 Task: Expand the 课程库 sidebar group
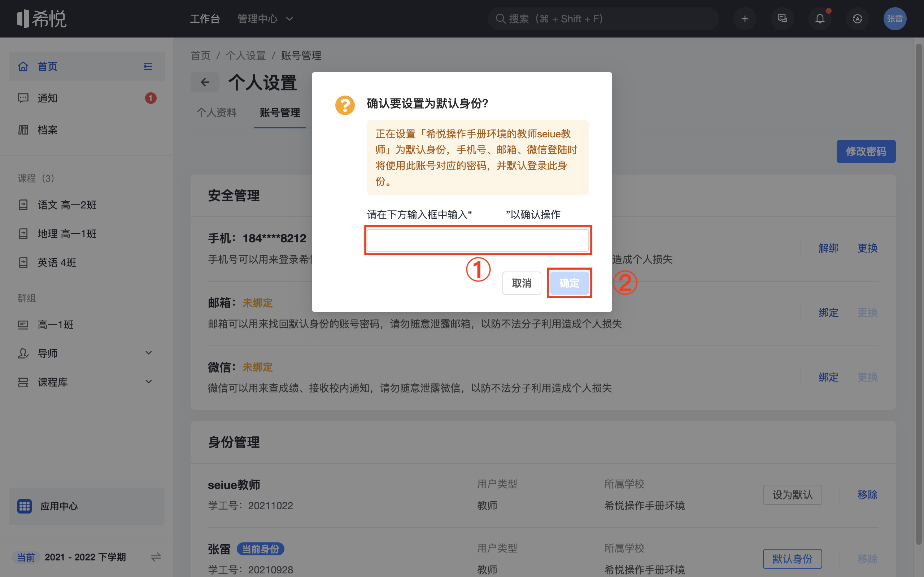(149, 382)
